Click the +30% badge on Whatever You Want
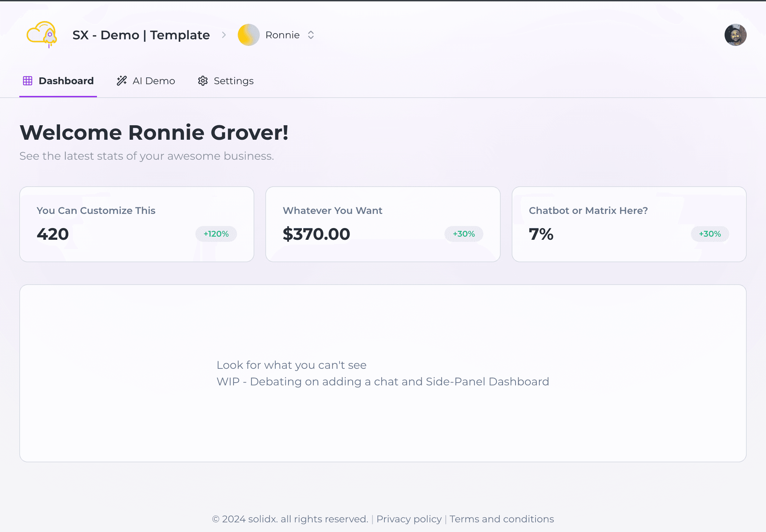 tap(464, 234)
